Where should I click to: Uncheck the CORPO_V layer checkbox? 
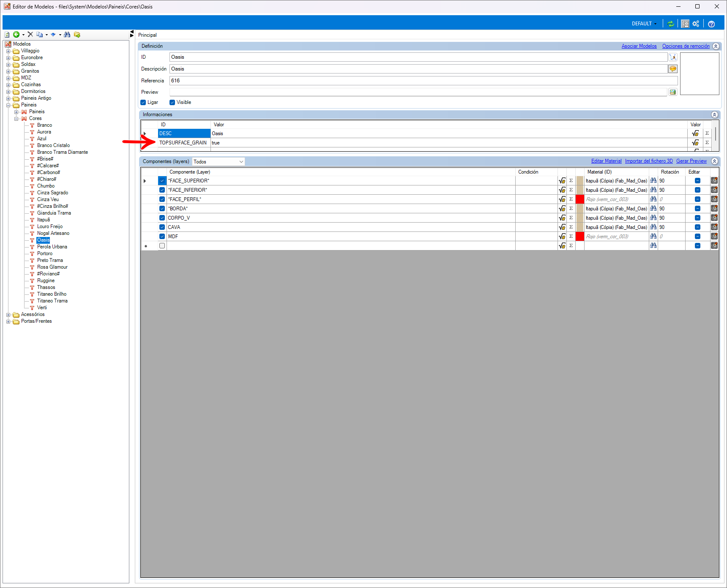pos(162,218)
